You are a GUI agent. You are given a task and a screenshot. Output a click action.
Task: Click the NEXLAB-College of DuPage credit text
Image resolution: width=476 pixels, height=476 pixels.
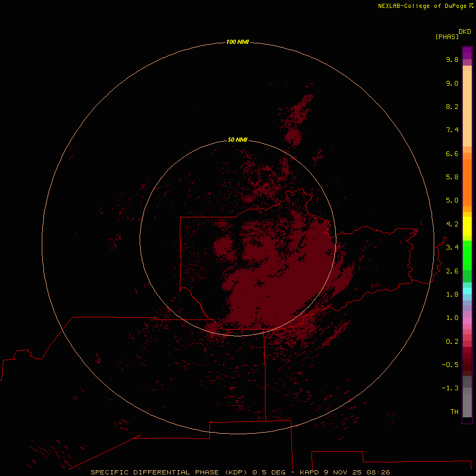[x=422, y=6]
